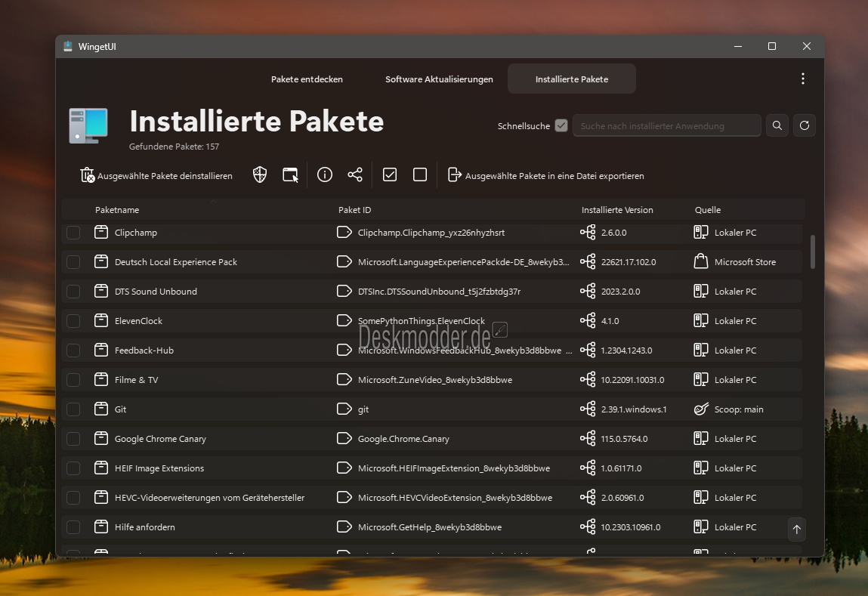Click the share package icon
The height and width of the screenshot is (596, 868).
click(x=355, y=174)
